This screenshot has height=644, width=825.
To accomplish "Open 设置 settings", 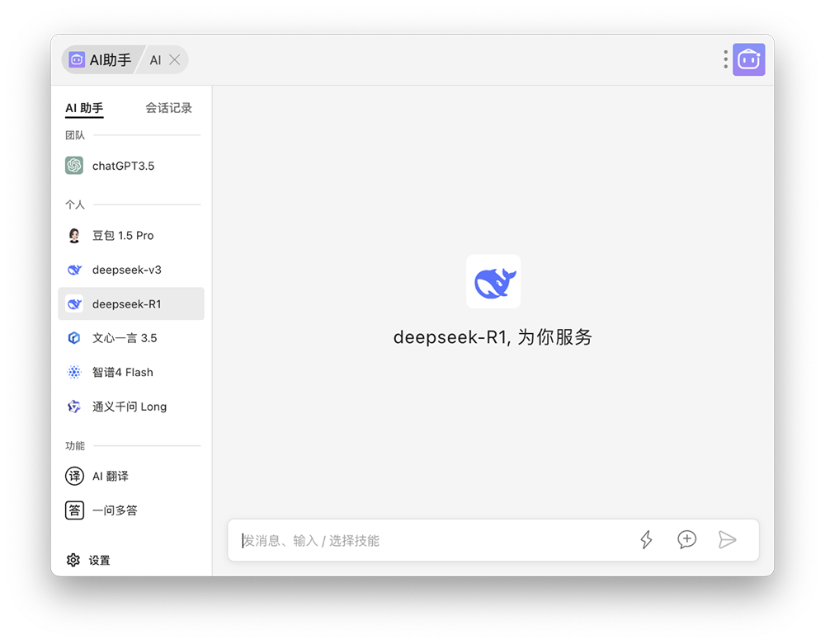I will click(88, 561).
